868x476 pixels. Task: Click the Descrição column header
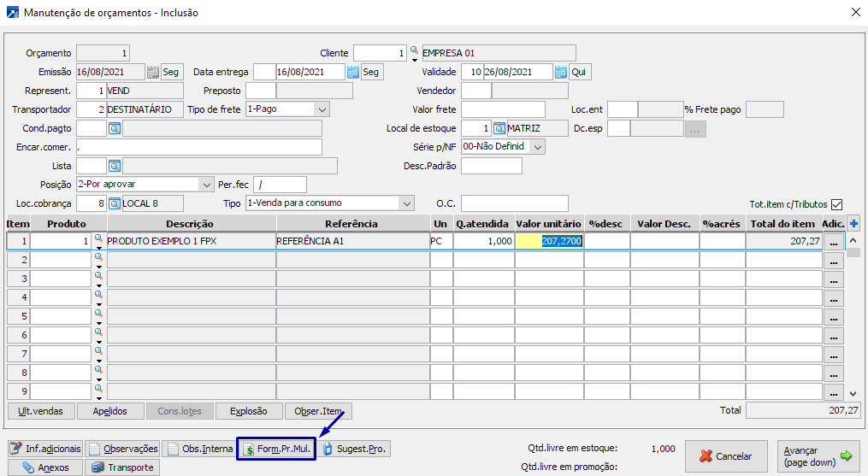click(x=190, y=224)
